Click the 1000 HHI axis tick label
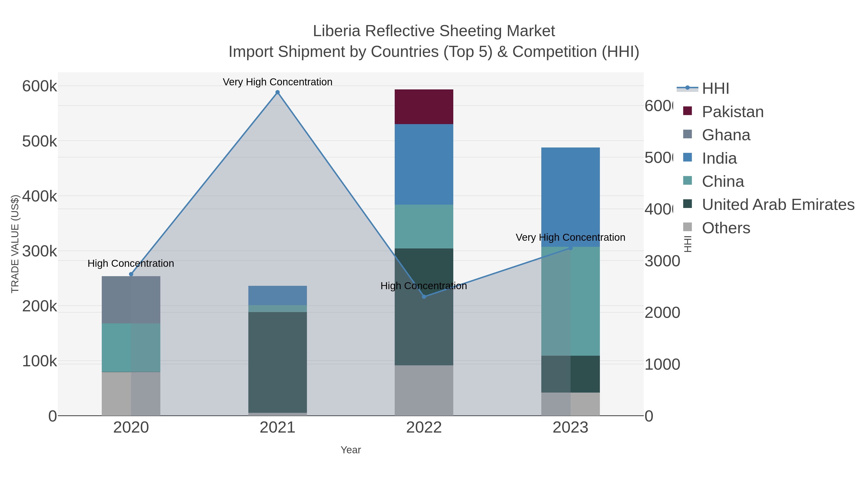The image size is (868, 488). (663, 364)
